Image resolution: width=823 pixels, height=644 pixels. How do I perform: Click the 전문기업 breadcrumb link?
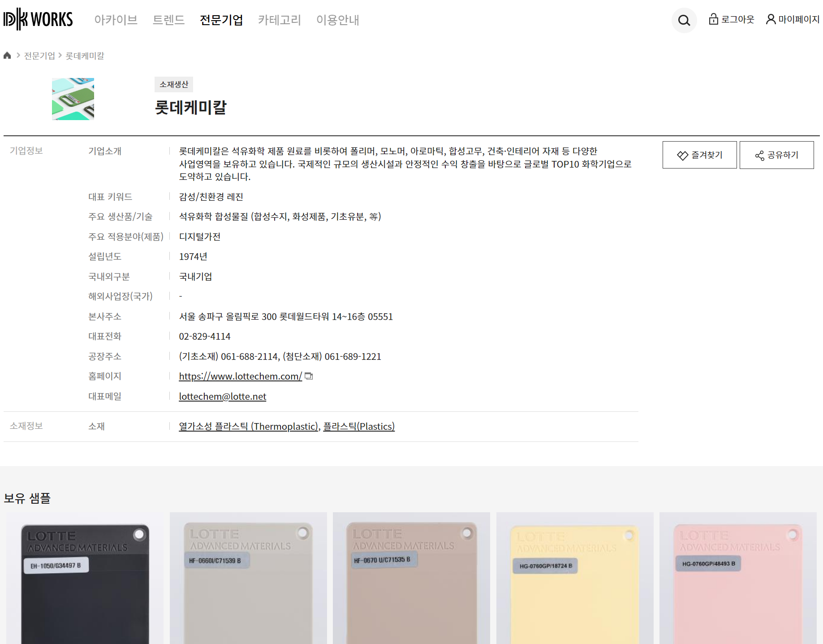(x=39, y=56)
